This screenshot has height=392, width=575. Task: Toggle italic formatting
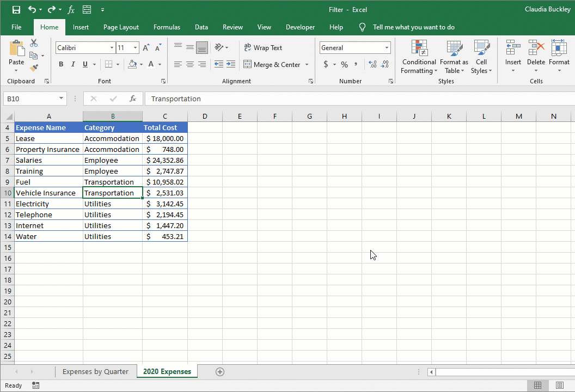coord(72,64)
